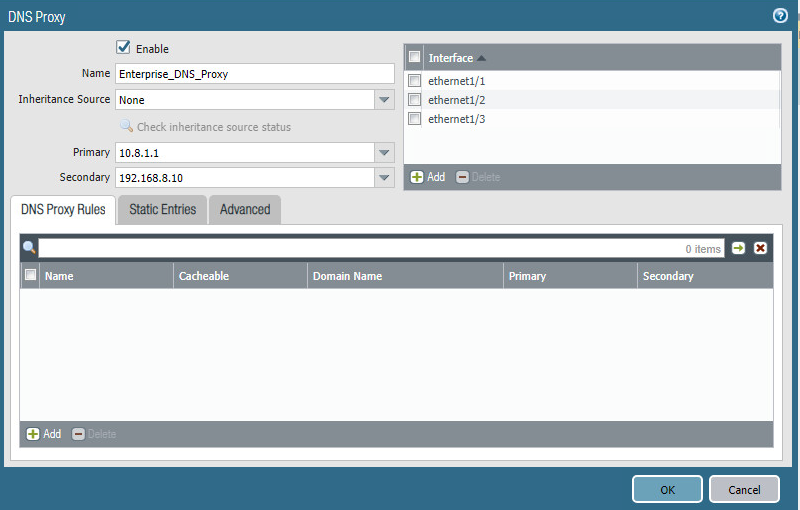Open the Secondary DNS server dropdown
This screenshot has width=800, height=510.
point(384,178)
